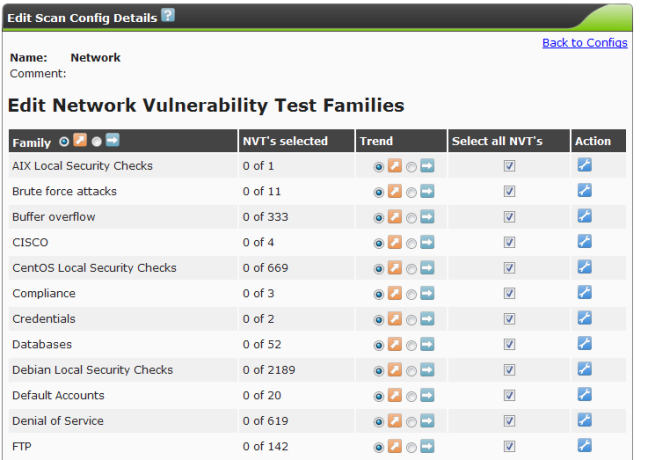Open Compliance family edit wrench
Viewport: 648px width, 460px height.
(585, 293)
